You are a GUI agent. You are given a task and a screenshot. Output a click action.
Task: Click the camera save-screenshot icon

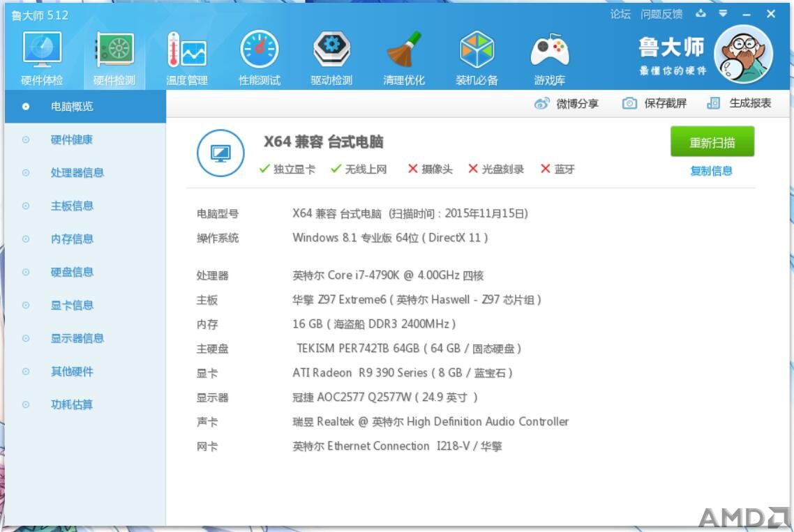pyautogui.click(x=629, y=103)
